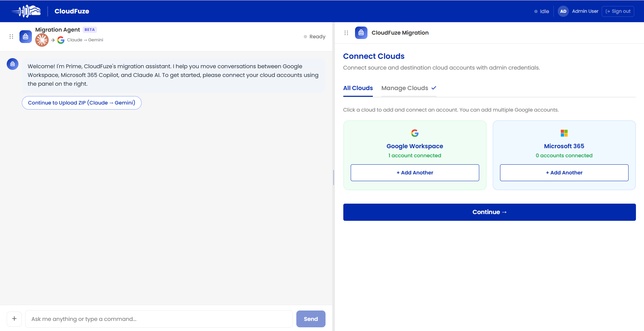644x331 pixels.
Task: Click the Prime assistant avatar beside welcome message
Action: point(12,64)
